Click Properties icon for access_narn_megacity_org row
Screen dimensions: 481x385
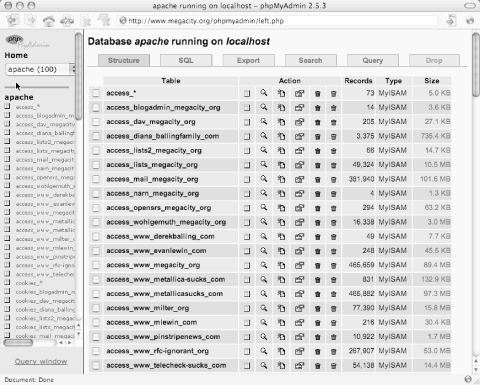tap(299, 194)
